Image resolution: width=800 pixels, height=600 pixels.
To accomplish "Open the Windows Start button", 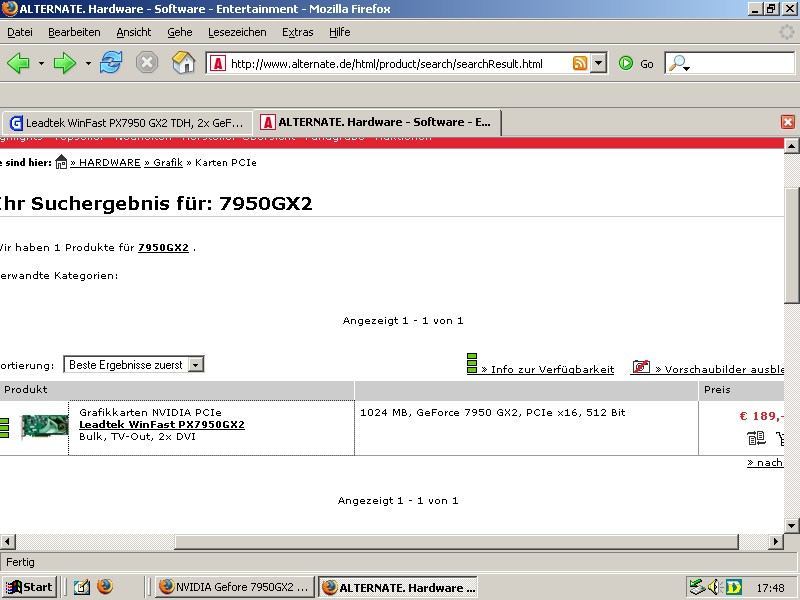I will tap(29, 587).
